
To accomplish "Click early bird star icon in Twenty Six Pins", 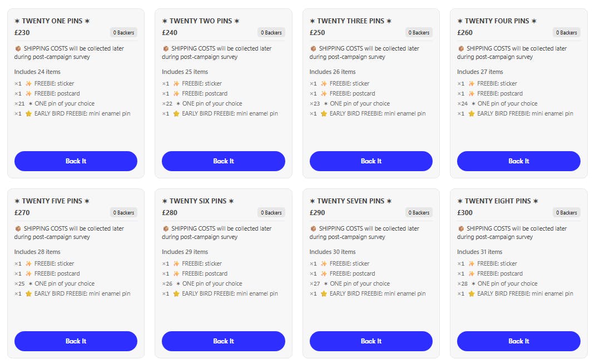I will [176, 293].
